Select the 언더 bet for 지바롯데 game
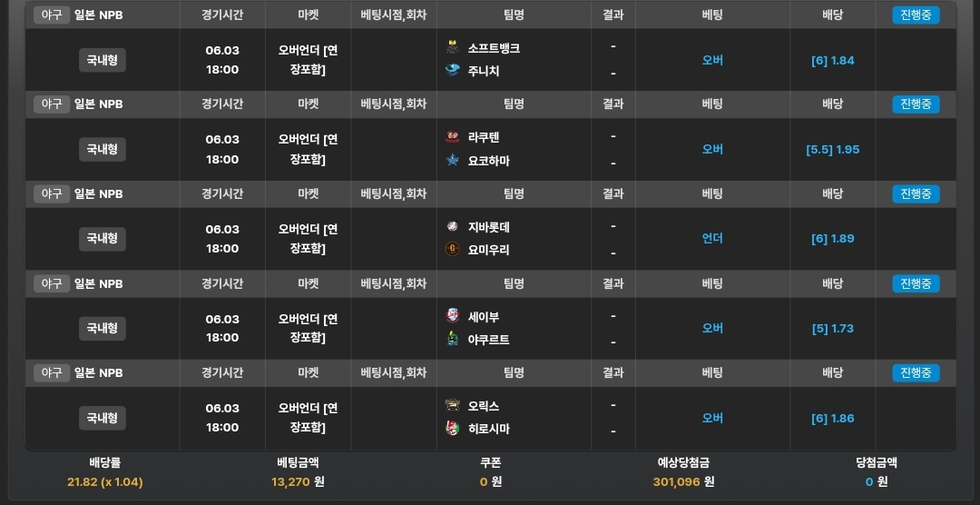The height and width of the screenshot is (505, 980). (712, 238)
